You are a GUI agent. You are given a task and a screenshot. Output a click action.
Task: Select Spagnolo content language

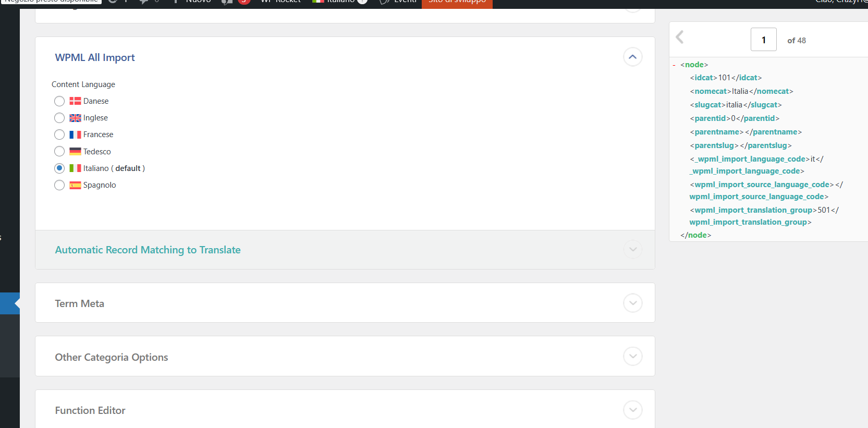59,185
